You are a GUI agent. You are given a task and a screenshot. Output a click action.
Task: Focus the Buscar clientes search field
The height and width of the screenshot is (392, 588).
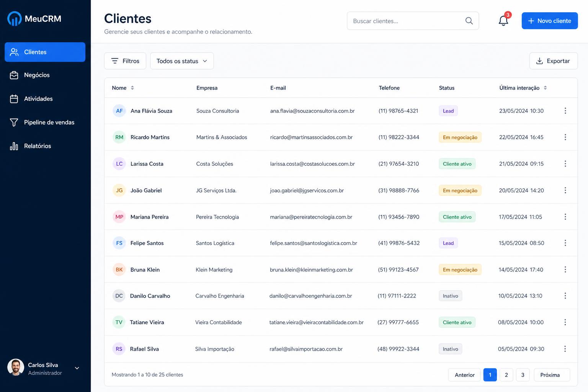pos(413,21)
